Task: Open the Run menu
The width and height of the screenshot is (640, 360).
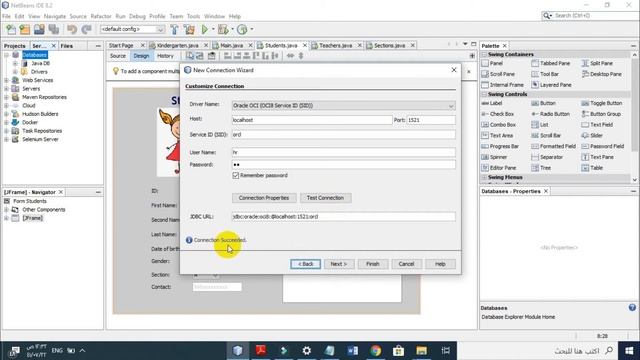Action: 120,16
